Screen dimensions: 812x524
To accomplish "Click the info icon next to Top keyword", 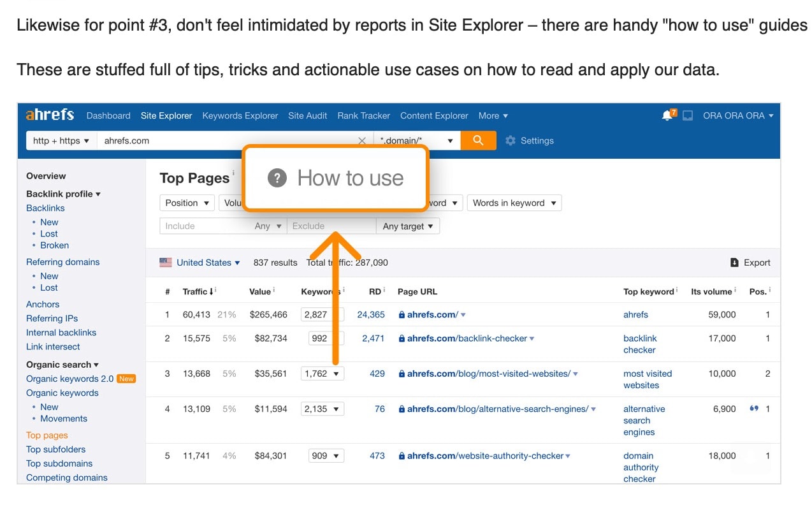I will [x=677, y=290].
